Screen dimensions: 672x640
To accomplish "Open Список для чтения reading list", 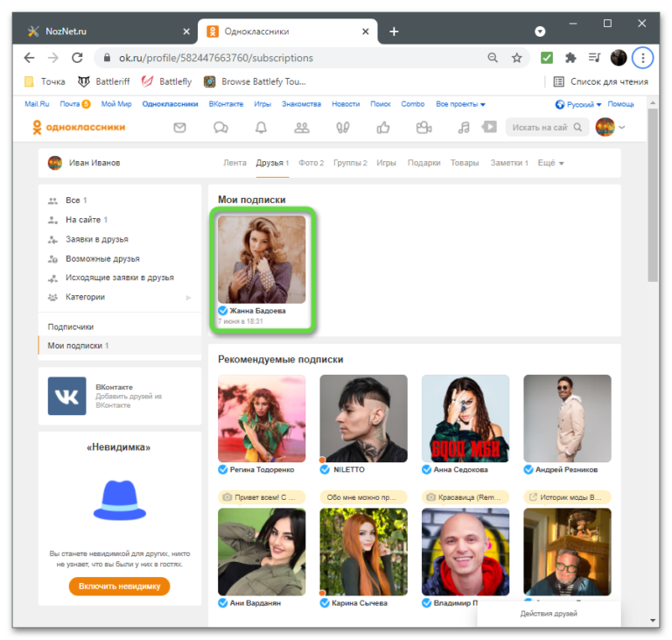I will [x=600, y=81].
